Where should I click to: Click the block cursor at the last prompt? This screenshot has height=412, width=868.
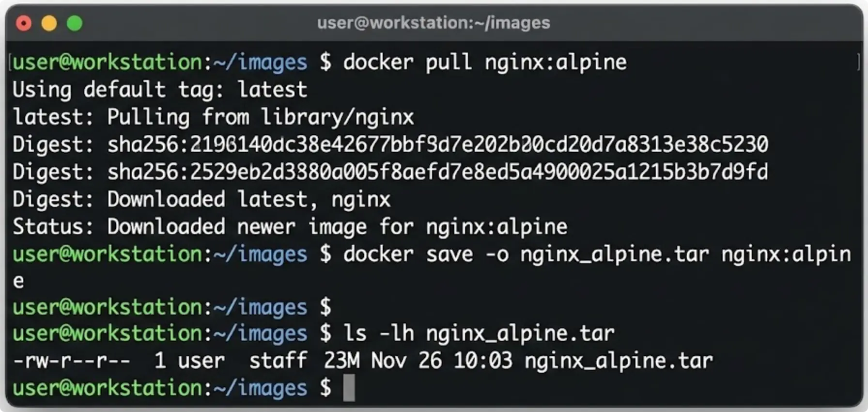(349, 388)
